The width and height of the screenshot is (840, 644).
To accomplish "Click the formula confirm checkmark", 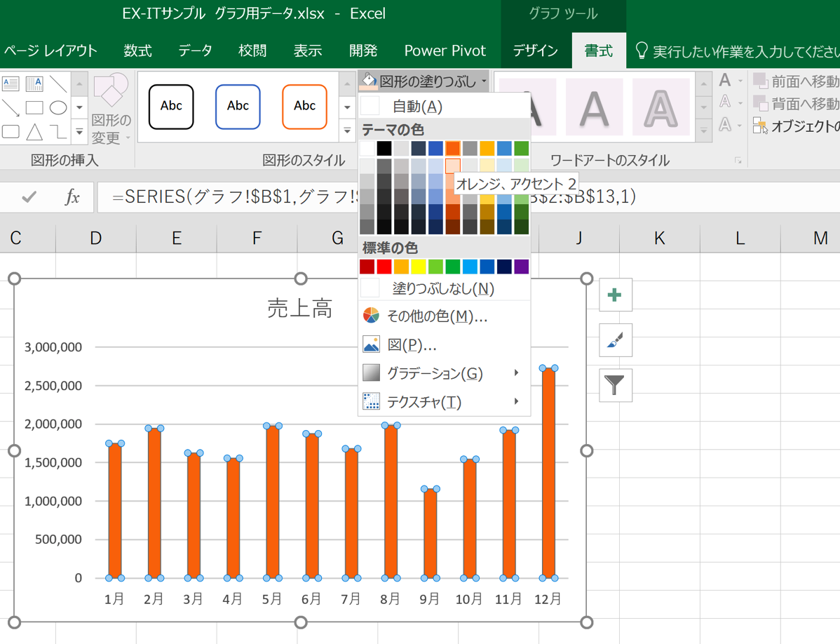I will [29, 197].
